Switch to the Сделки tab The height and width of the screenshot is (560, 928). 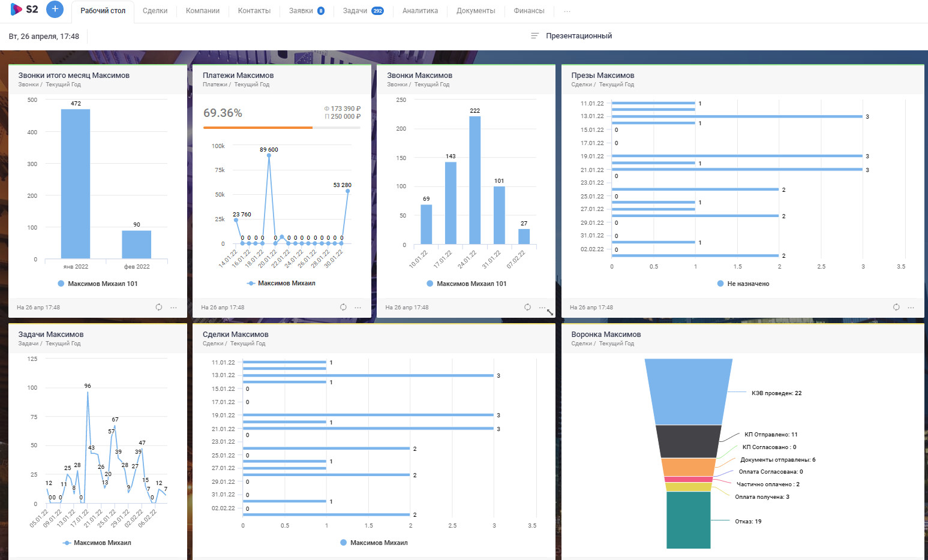(155, 11)
